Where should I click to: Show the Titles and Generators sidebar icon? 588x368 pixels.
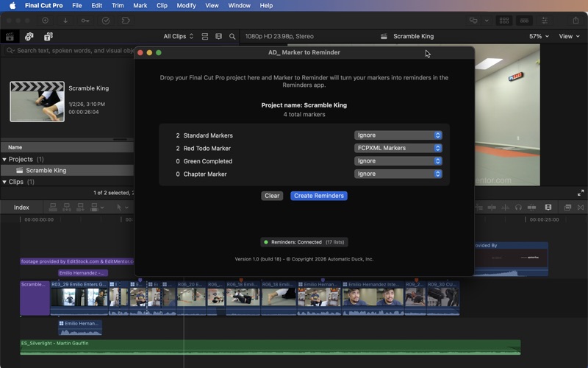49,36
